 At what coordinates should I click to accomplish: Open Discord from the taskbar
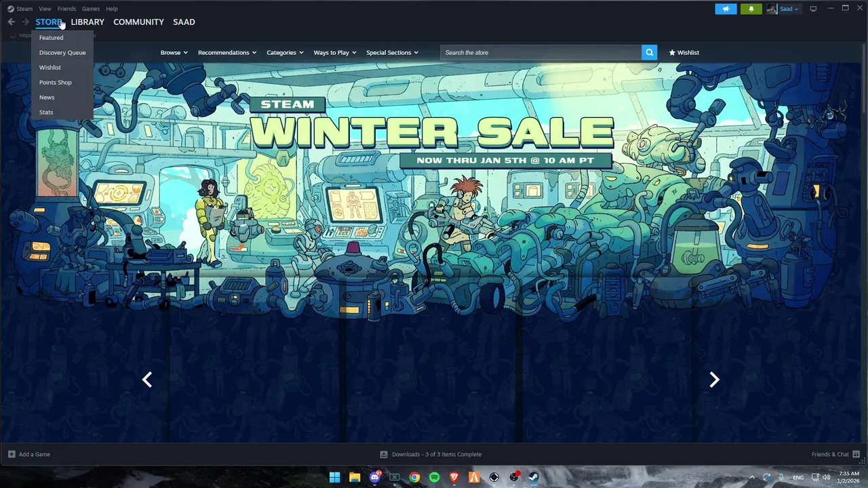[x=375, y=477]
